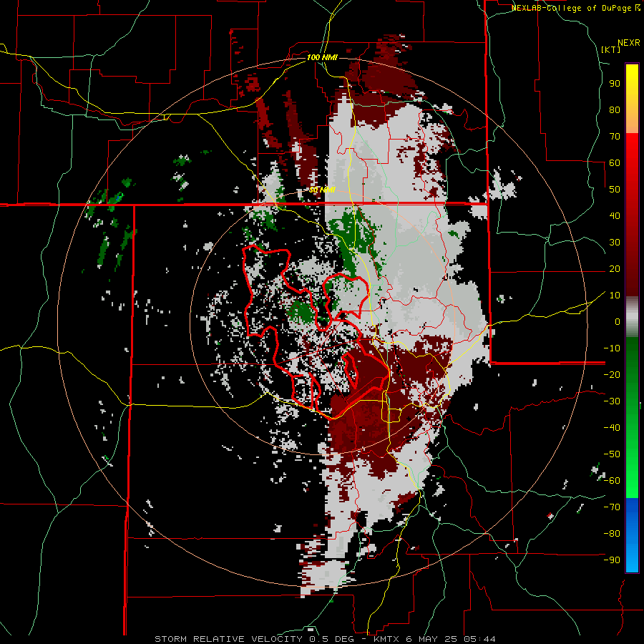
Task: Click the 0 value on velocity scale
Action: 618,322
